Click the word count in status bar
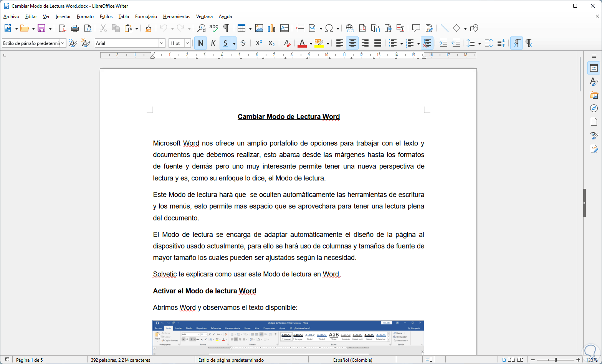 tap(121, 360)
